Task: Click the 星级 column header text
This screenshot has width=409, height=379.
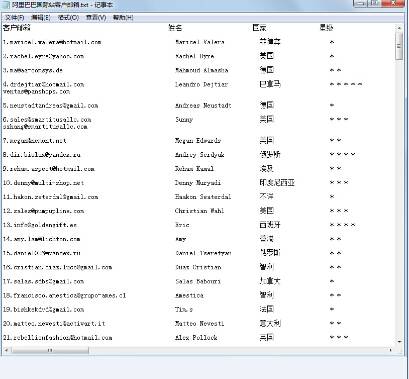Action: click(x=326, y=28)
